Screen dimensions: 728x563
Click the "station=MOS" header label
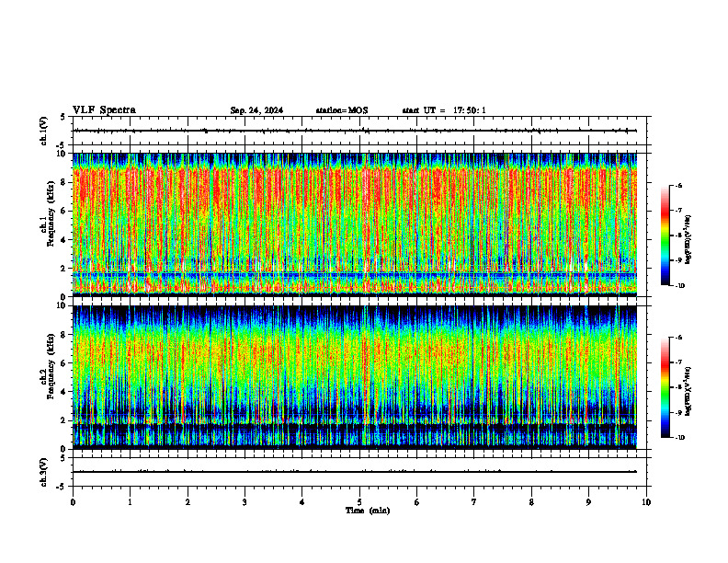coord(342,110)
